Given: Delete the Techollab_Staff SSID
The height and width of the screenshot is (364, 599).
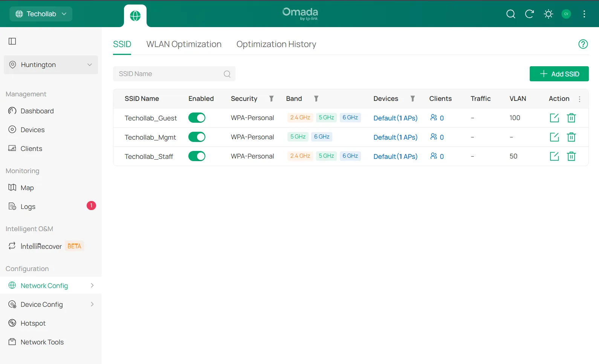Looking at the screenshot, I should 571,156.
